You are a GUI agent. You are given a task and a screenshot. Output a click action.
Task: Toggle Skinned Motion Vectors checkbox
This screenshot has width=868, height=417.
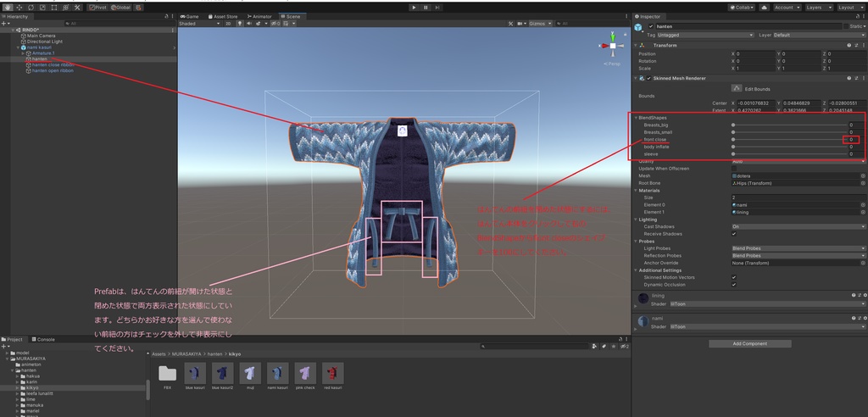pyautogui.click(x=734, y=277)
